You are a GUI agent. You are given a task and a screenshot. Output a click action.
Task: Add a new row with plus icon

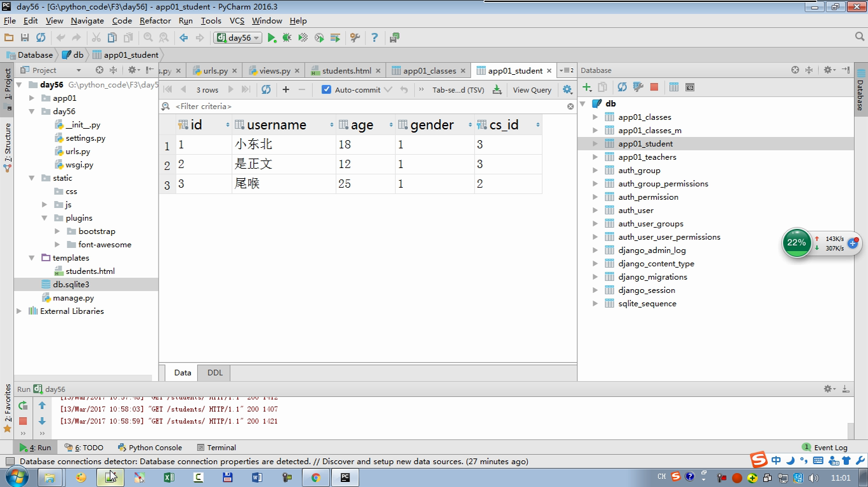pyautogui.click(x=286, y=89)
